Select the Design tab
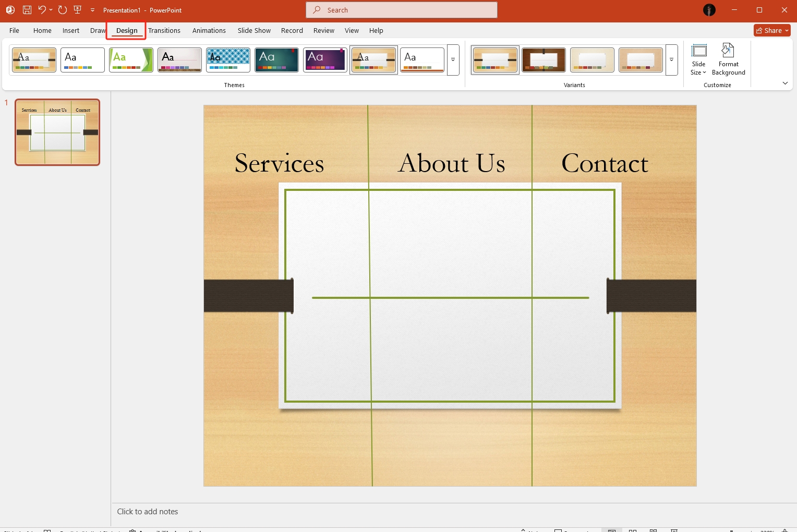The width and height of the screenshot is (797, 532). (127, 30)
